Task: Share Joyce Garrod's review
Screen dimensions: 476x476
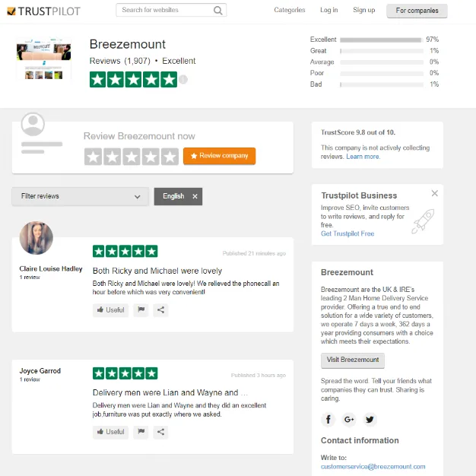Action: coord(160,432)
